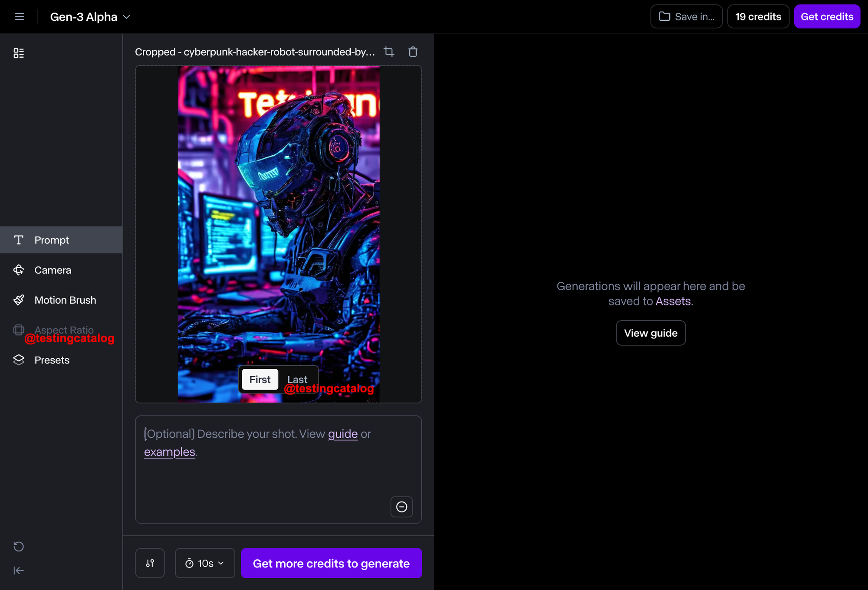The image size is (868, 590).
Task: Delete the uploaded image using trash icon
Action: click(413, 52)
